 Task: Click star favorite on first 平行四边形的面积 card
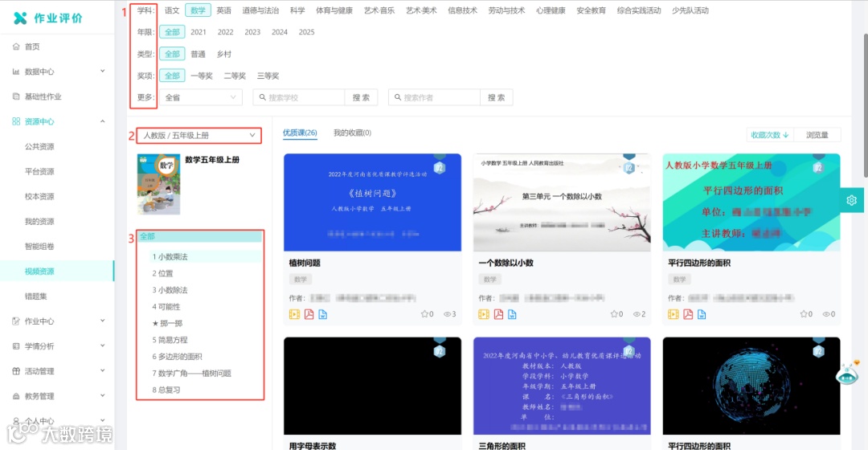(x=803, y=314)
